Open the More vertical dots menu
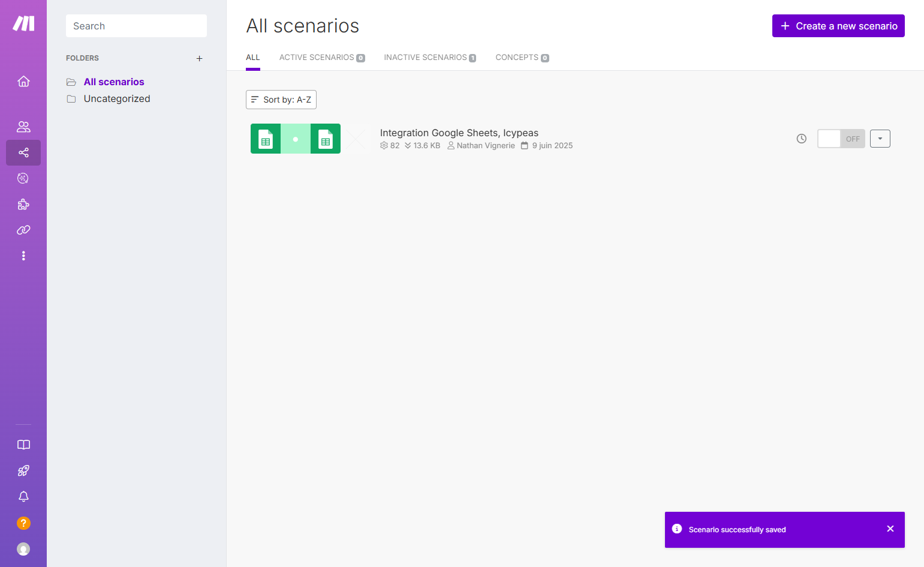The width and height of the screenshot is (924, 567). (23, 256)
